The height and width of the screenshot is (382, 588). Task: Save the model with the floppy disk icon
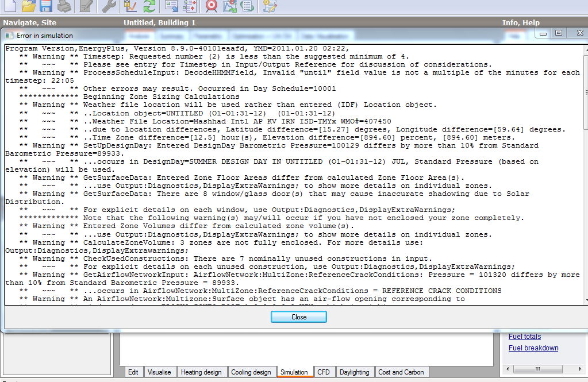tap(46, 5)
